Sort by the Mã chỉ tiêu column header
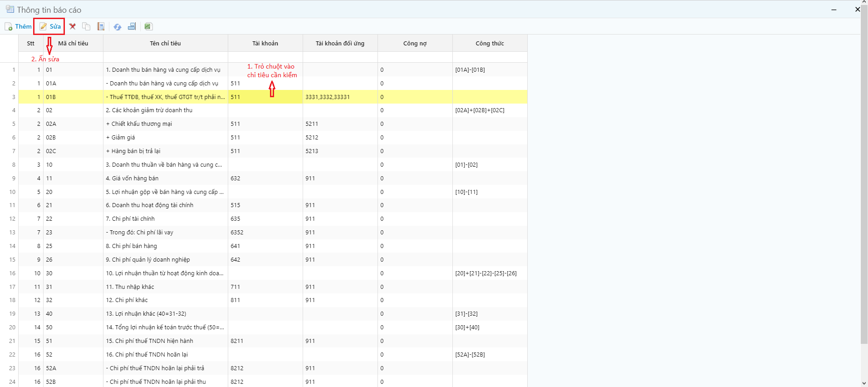 tap(73, 44)
